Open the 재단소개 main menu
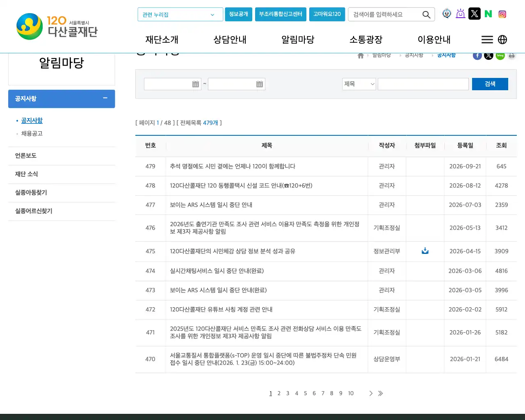The image size is (525, 420). [x=162, y=39]
